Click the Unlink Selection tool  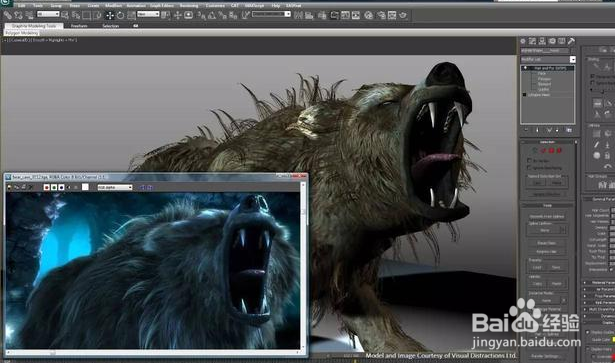click(x=18, y=15)
